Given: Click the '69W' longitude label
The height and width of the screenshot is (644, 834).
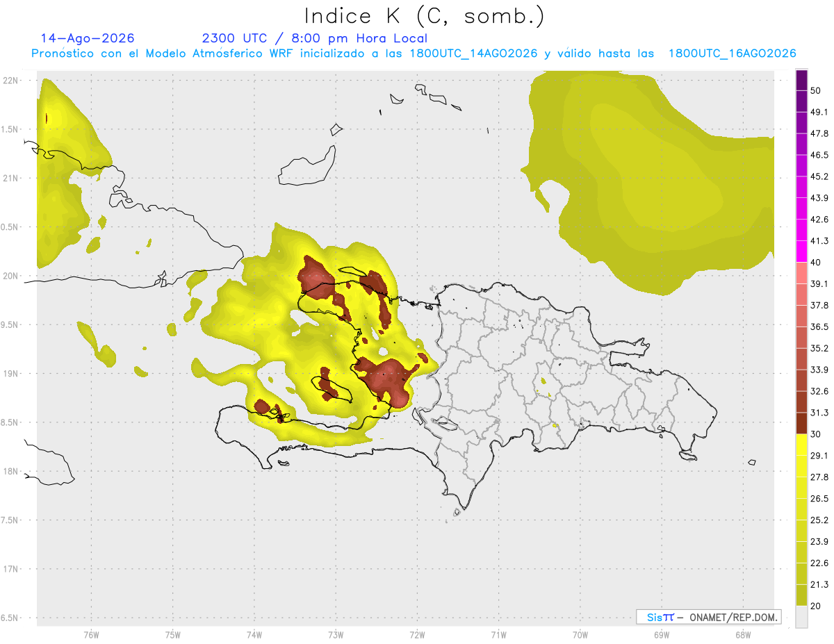Looking at the screenshot, I should coord(661,634).
